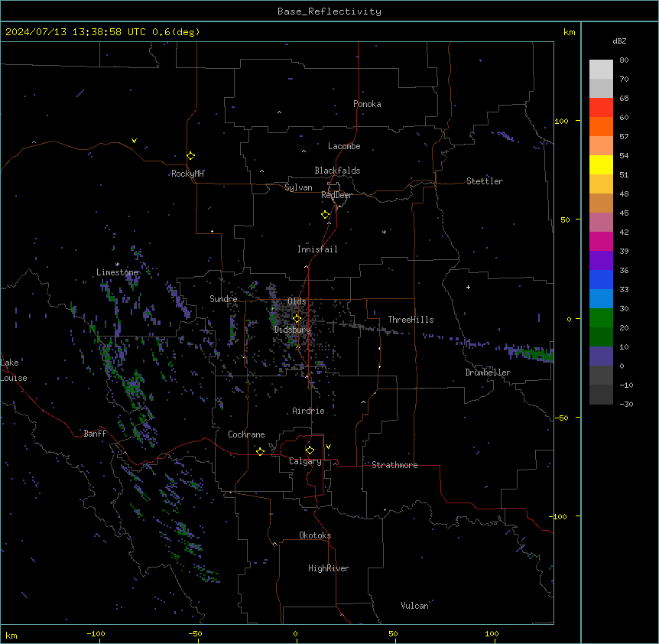Select the Innisfail label

pos(317,249)
